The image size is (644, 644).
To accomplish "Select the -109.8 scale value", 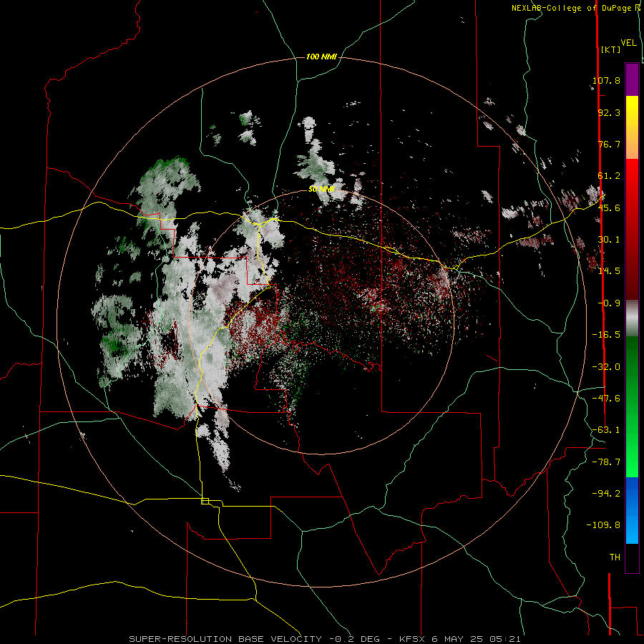I will tap(603, 525).
